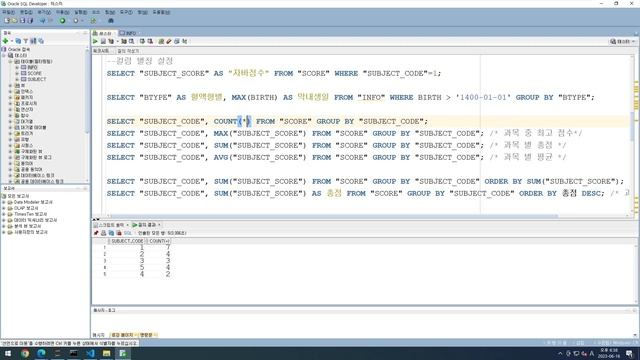Screen dimensions: 640x360
Task: Click the New file icon in main toolbar
Action: [x=7, y=20]
